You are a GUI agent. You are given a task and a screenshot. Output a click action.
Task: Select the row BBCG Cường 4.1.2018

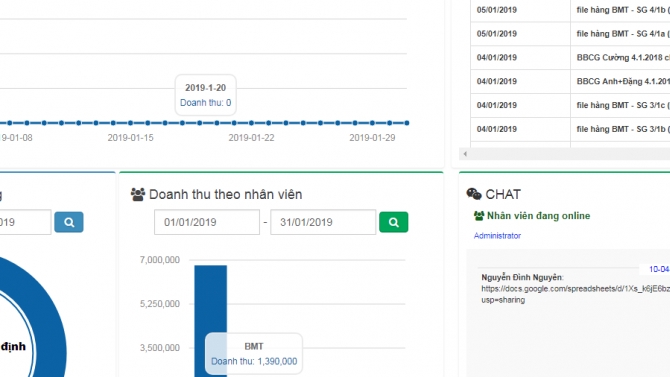click(x=570, y=58)
